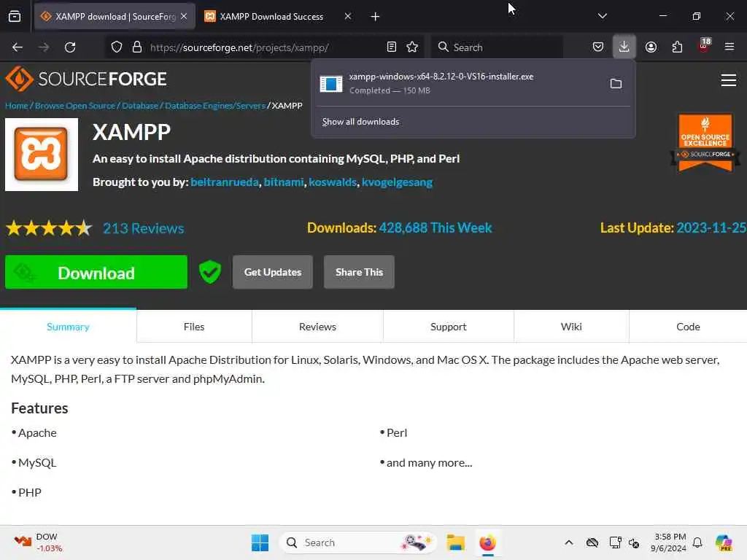
Task: Toggle reader view icon in address bar
Action: point(392,47)
